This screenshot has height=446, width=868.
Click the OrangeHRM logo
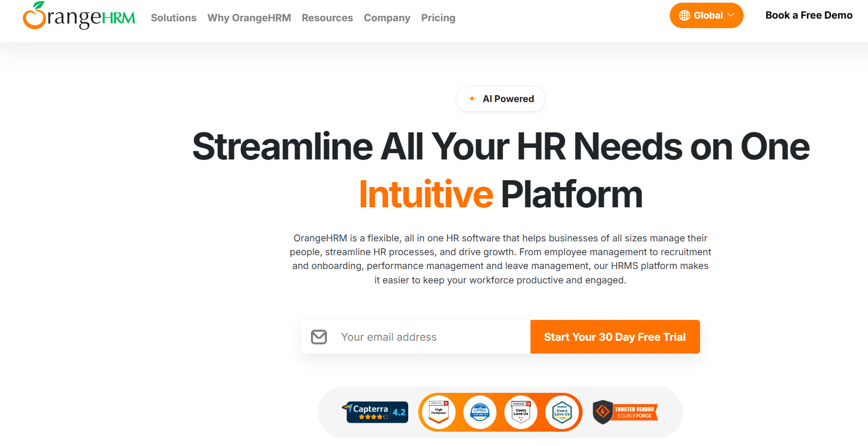pos(79,15)
